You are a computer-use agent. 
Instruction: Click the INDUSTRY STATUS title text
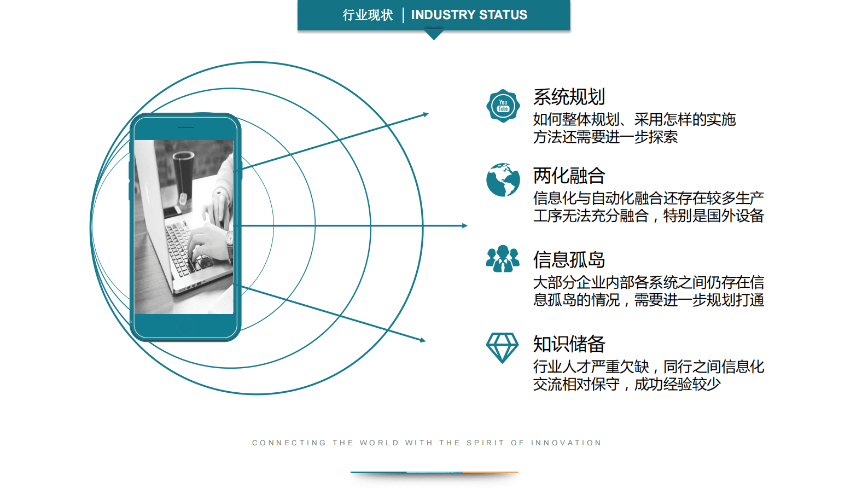pos(469,15)
